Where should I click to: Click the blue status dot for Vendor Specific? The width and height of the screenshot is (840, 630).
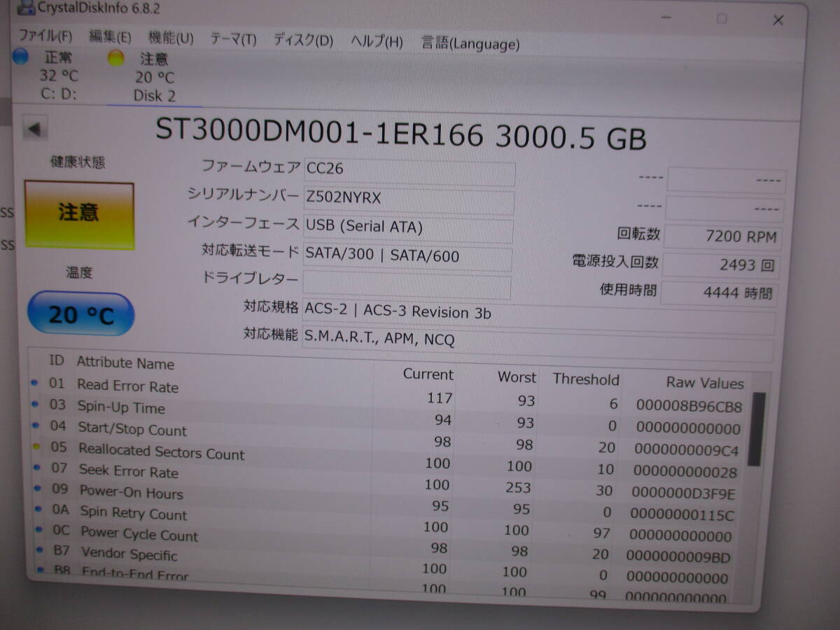tap(38, 551)
